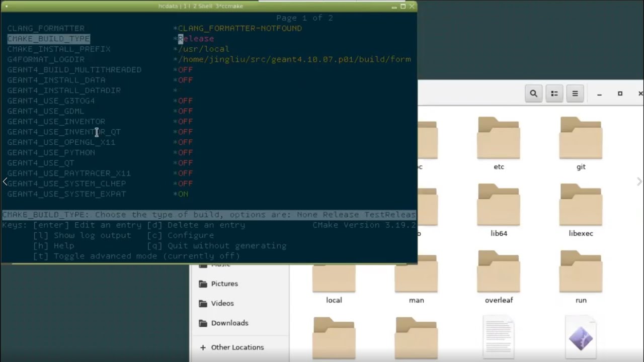Screen dimensions: 644x362
Task: Click the 'Page 1 of 2' indicator
Action: coord(304,18)
